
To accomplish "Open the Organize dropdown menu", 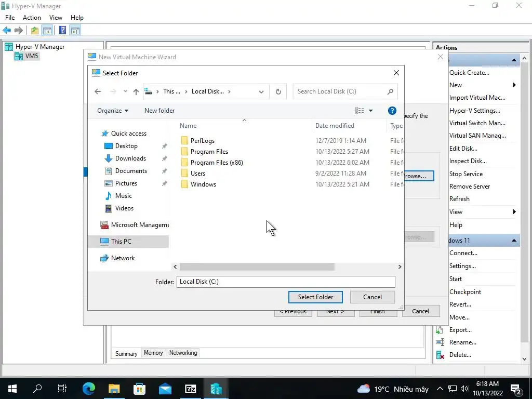I will [x=113, y=111].
